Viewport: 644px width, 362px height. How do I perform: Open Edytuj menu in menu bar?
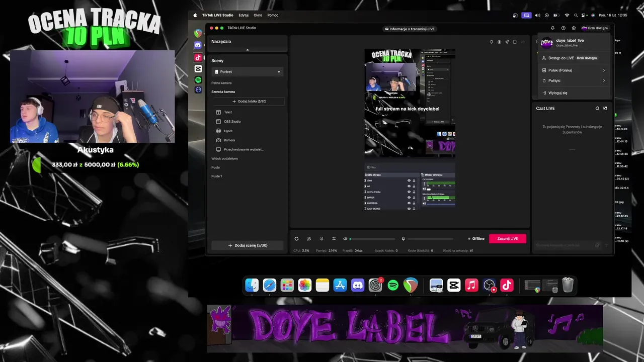[244, 15]
